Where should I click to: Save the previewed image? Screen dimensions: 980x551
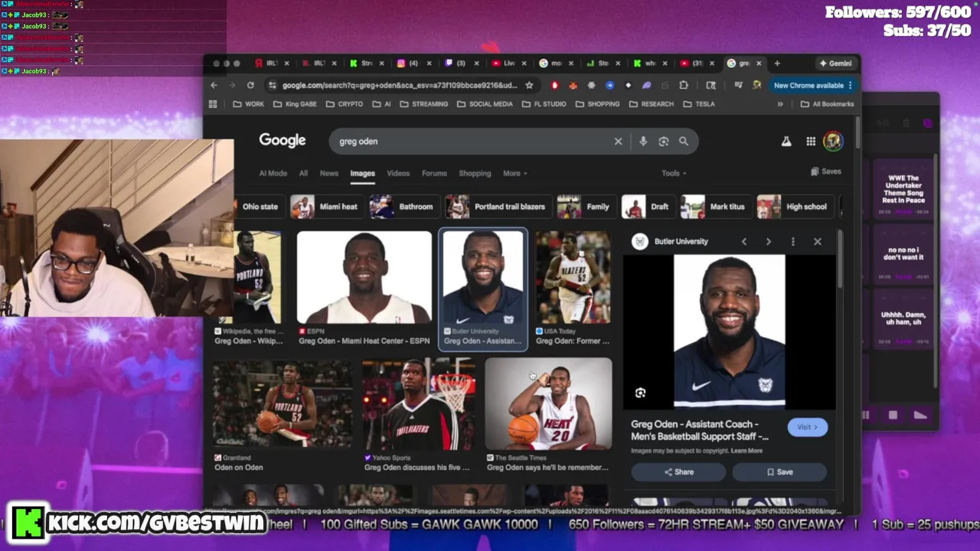point(779,472)
